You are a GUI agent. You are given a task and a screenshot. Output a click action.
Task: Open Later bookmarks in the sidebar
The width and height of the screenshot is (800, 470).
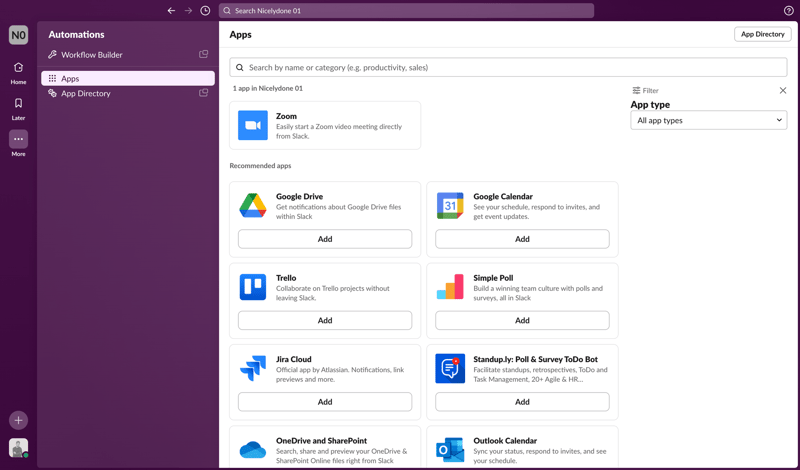coord(18,108)
